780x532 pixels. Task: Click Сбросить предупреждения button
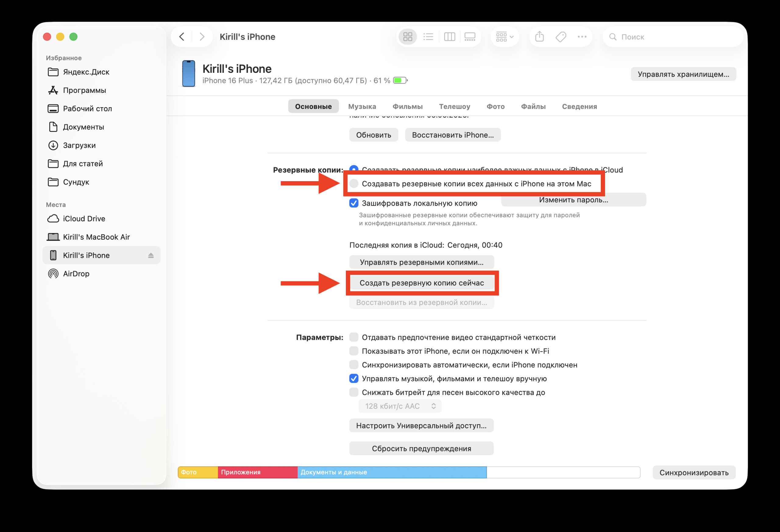421,449
